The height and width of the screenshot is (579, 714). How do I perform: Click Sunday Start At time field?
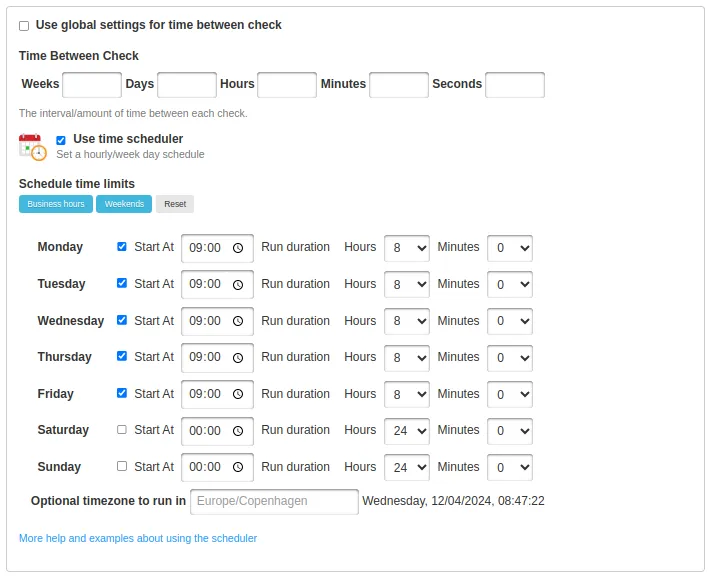click(217, 467)
